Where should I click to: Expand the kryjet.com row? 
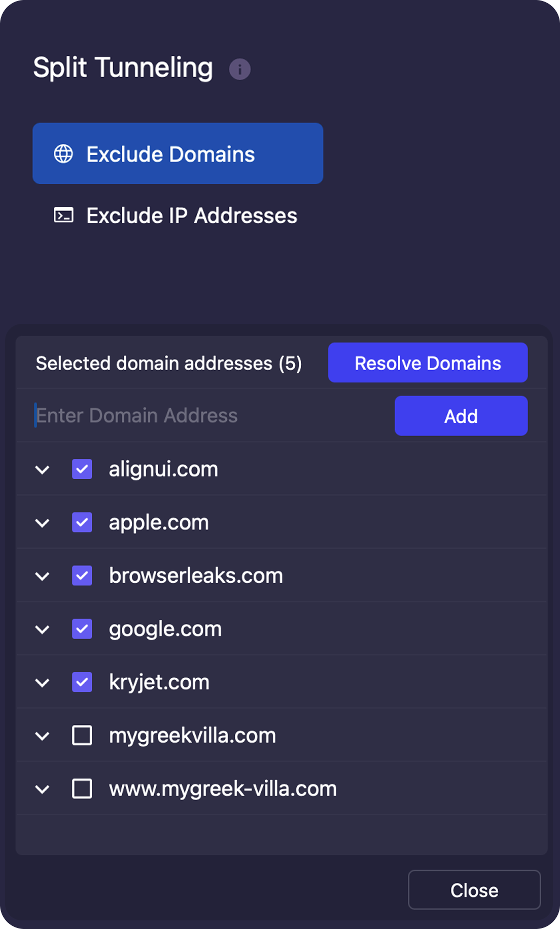43,682
